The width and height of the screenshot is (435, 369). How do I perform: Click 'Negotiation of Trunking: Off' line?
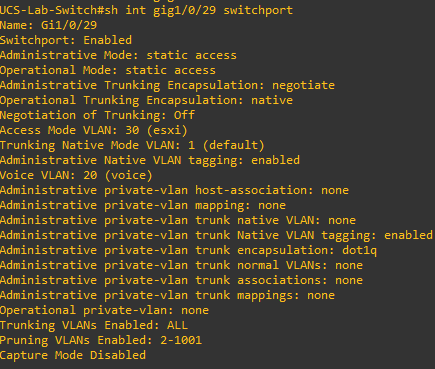tap(97, 115)
